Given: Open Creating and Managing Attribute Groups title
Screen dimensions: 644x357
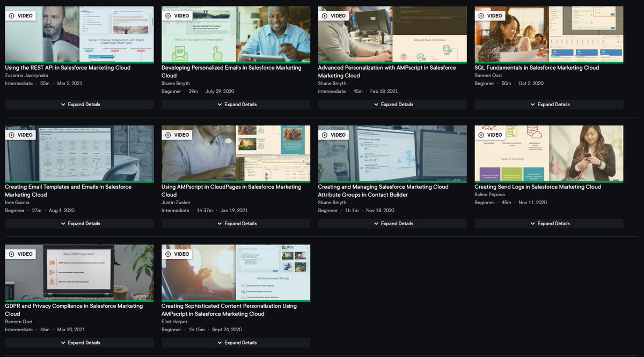Looking at the screenshot, I should point(383,191).
